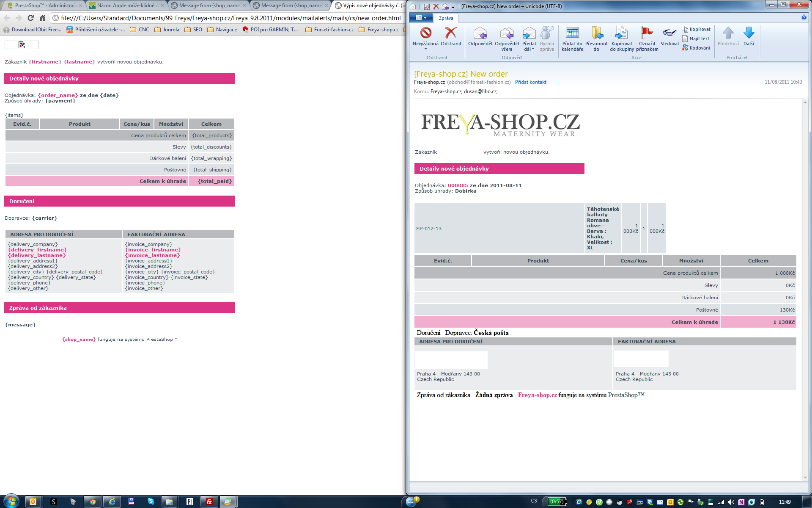Screen dimensions: 812x508
Task: Click the message pane vertical scrollbar
Action: (805, 288)
